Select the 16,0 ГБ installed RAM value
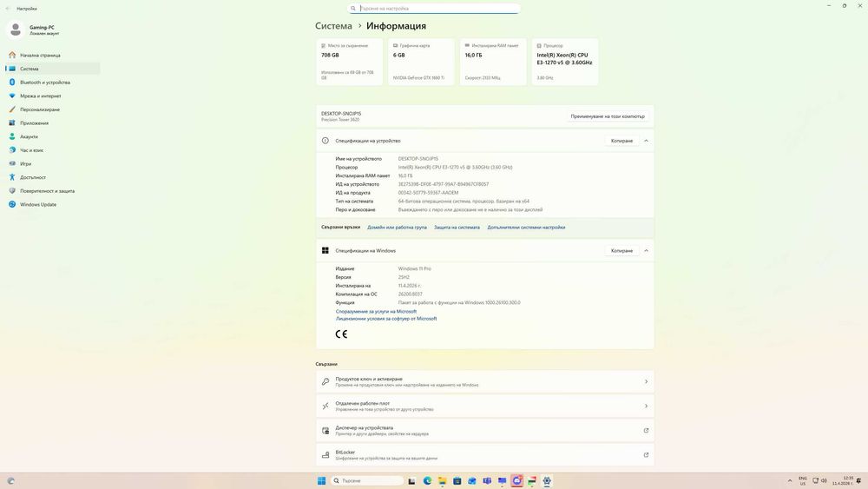868x489 pixels. tap(405, 175)
